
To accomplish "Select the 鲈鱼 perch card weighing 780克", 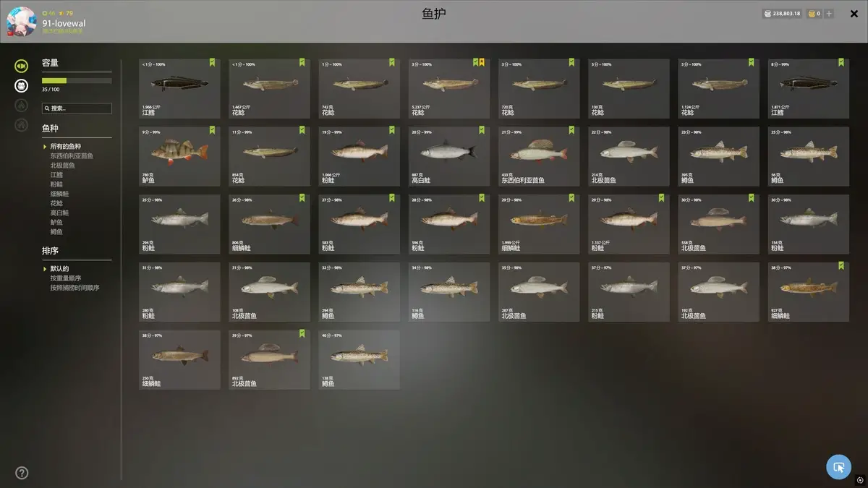I will coord(179,155).
